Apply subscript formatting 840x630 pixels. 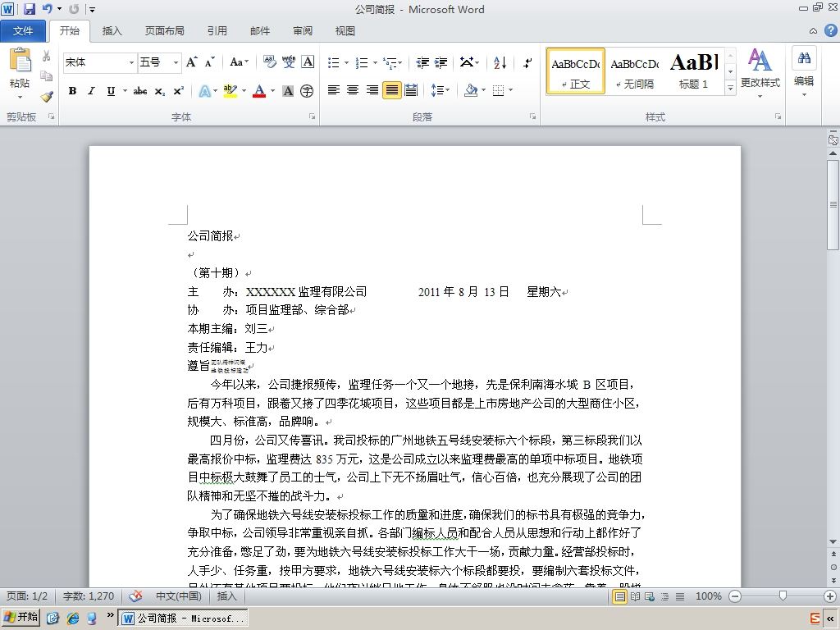(160, 91)
